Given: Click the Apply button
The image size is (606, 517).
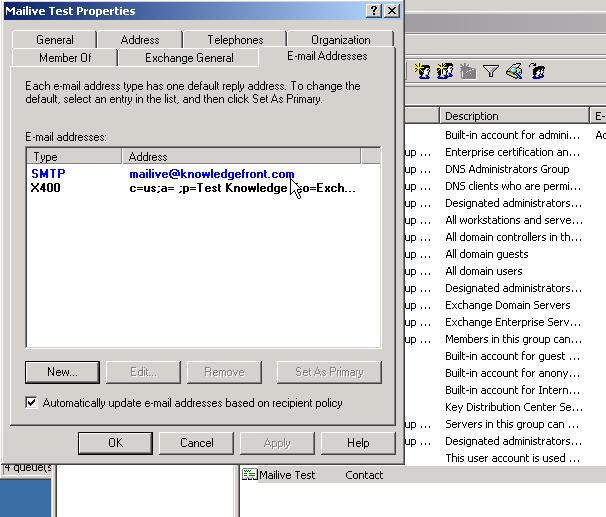Looking at the screenshot, I should coord(277,443).
